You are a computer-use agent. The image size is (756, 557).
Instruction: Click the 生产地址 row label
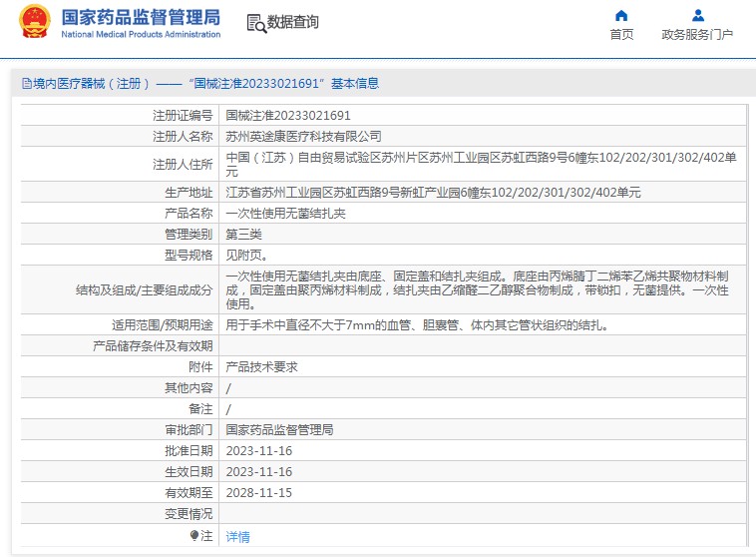click(x=189, y=193)
